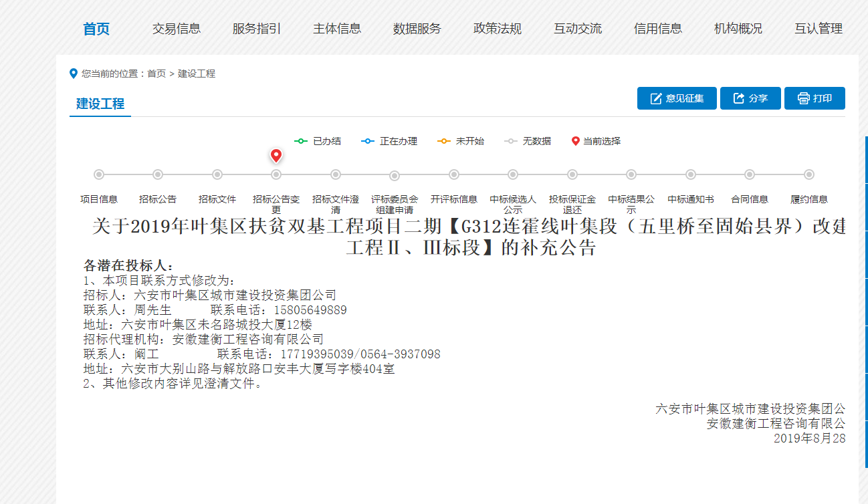Open 机构概况 navigation item
Image resolution: width=868 pixels, height=504 pixels.
[x=738, y=29]
